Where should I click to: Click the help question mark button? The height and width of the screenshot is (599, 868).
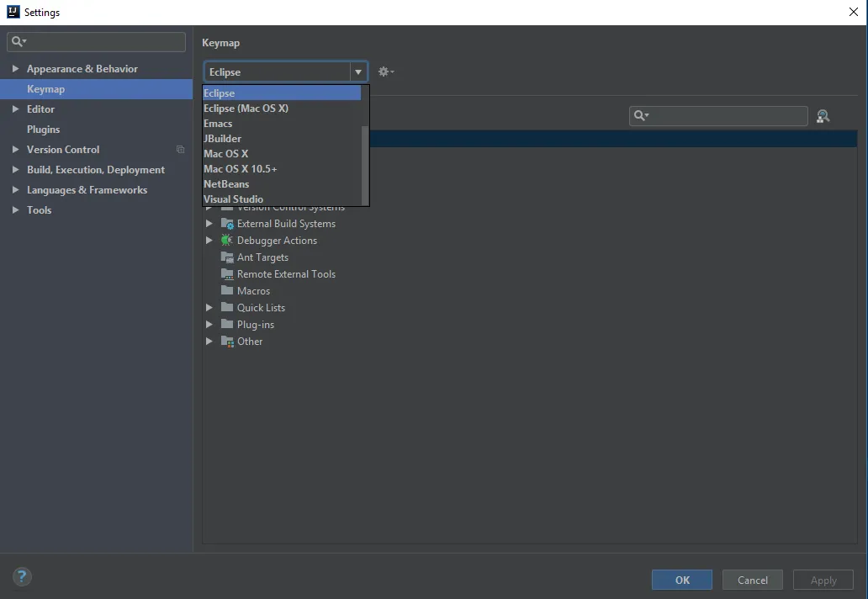pos(22,577)
